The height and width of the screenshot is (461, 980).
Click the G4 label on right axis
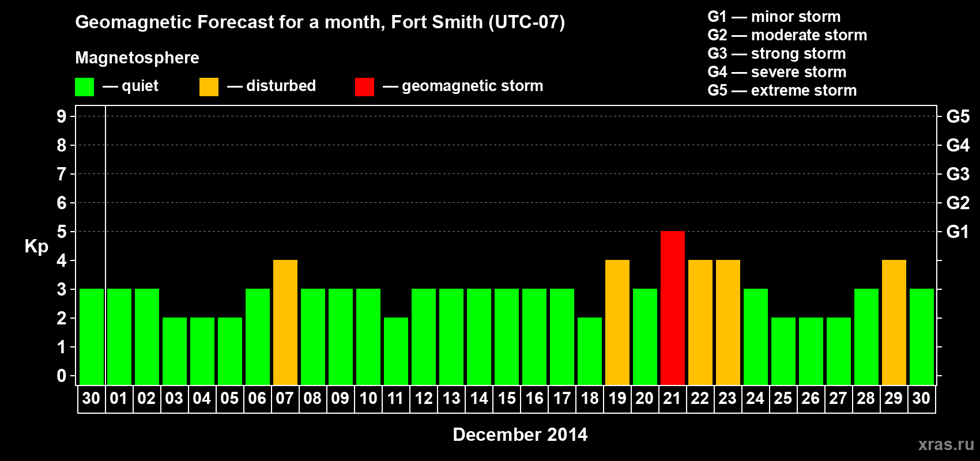tap(958, 145)
